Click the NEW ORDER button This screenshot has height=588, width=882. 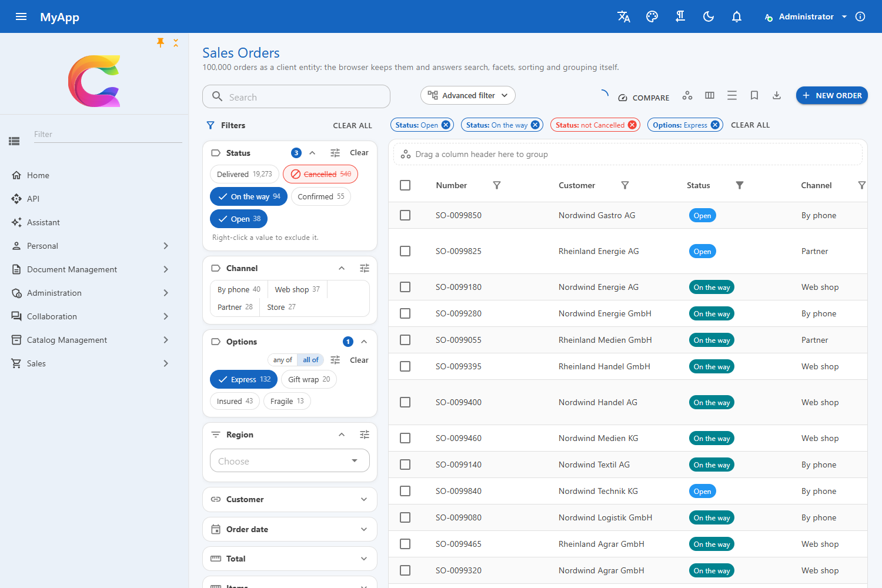pyautogui.click(x=832, y=95)
